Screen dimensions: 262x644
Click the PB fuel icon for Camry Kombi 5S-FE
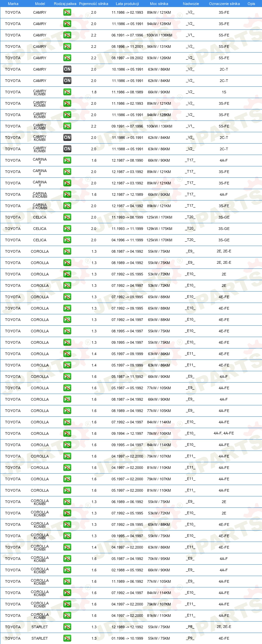[67, 126]
